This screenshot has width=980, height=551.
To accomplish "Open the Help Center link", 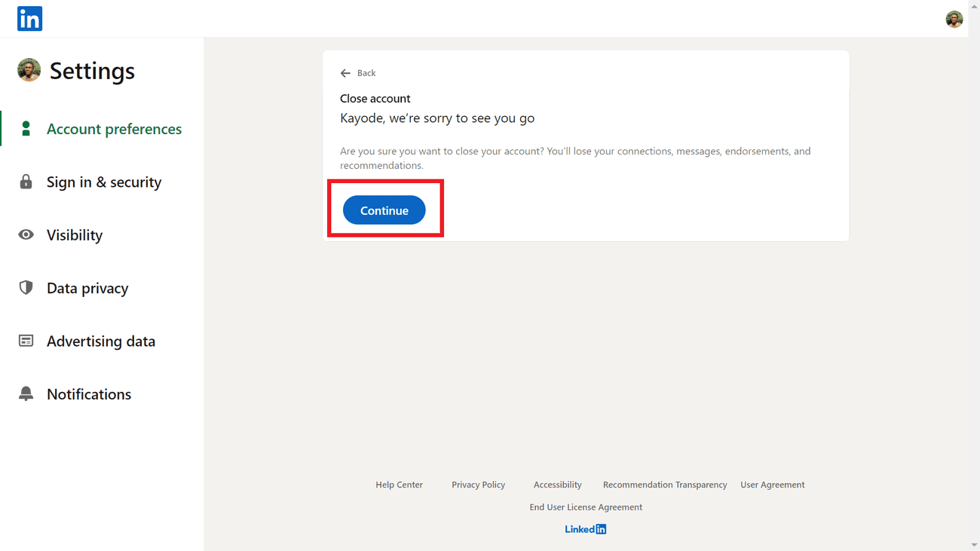I will [x=399, y=485].
